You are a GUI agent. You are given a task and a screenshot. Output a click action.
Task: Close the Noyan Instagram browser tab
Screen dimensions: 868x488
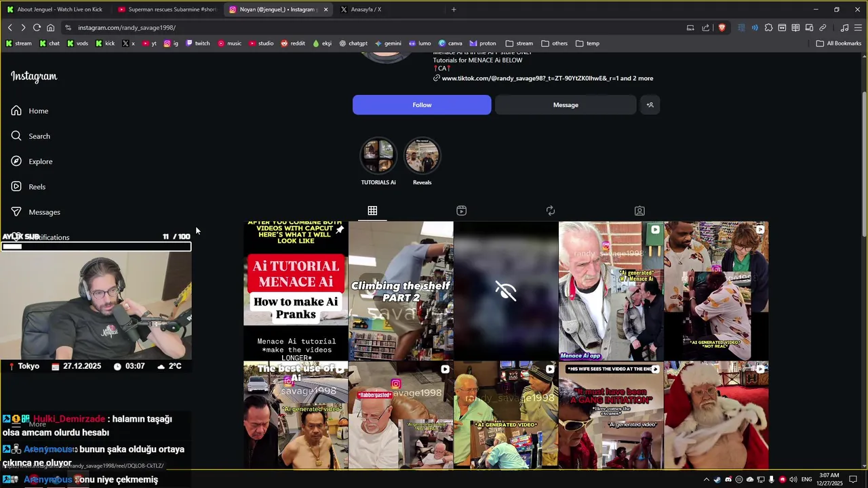pyautogui.click(x=325, y=9)
